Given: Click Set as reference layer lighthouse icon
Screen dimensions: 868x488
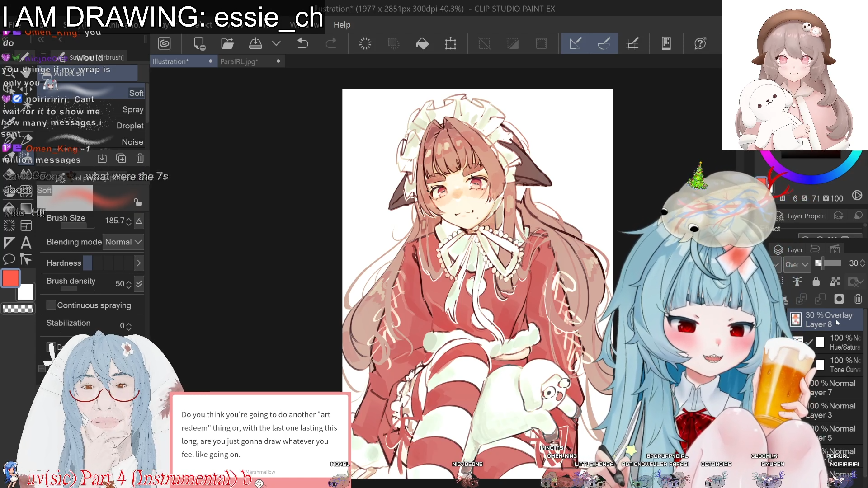Looking at the screenshot, I should coord(797,282).
